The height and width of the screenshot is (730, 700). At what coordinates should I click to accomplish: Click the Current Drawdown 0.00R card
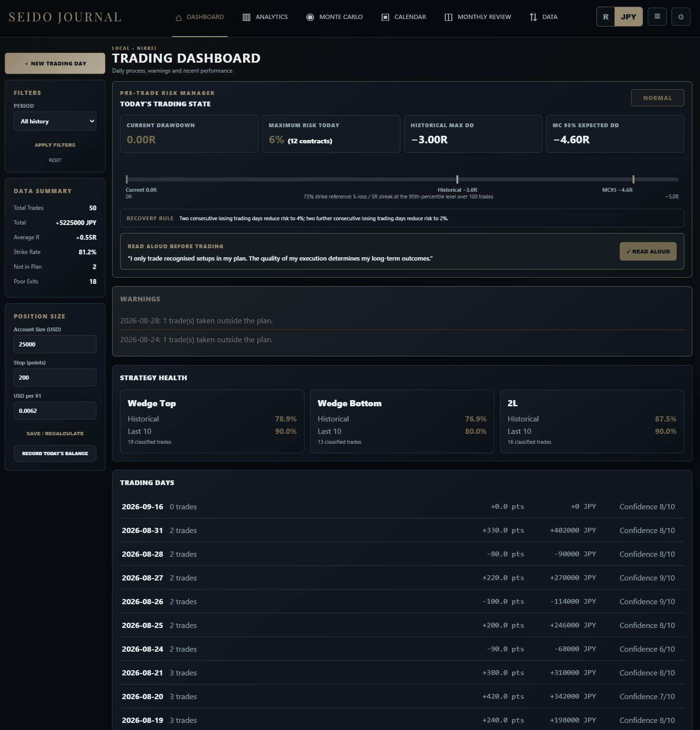click(x=189, y=134)
